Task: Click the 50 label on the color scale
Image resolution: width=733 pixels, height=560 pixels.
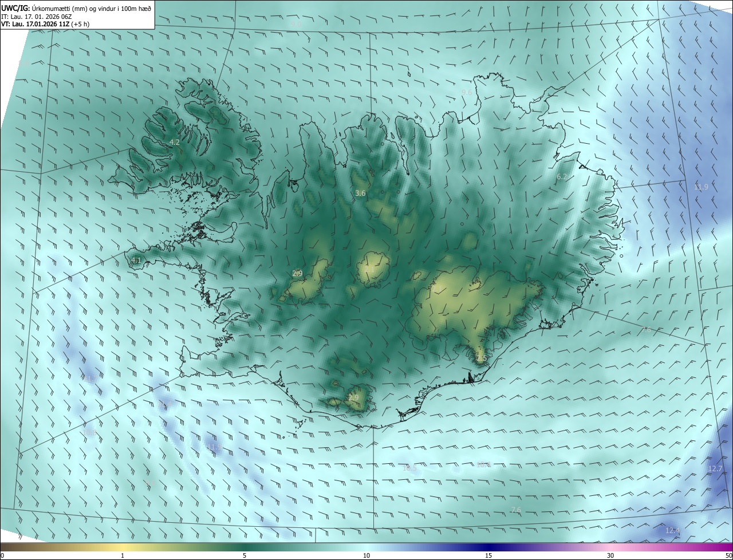Action: tap(728, 555)
